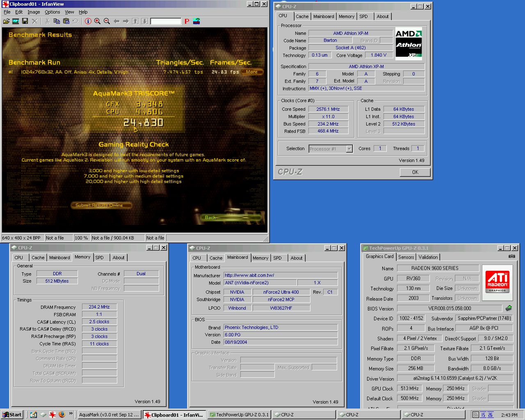Open IrfanView Properties via the red P icon
Screen dimensions: 525x420
[187, 21]
